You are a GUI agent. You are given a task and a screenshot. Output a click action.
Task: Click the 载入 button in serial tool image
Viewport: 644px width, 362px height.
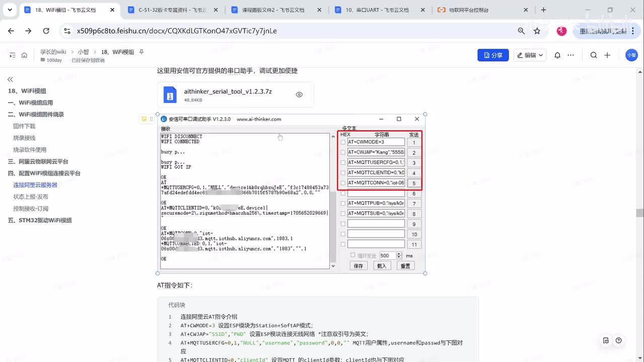pos(382,266)
